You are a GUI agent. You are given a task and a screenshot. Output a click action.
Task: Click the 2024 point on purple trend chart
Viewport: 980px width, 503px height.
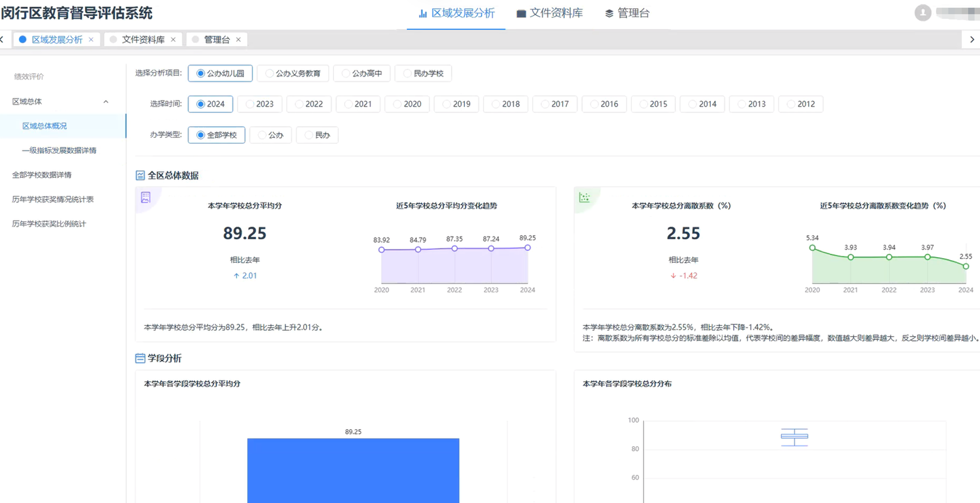click(527, 248)
